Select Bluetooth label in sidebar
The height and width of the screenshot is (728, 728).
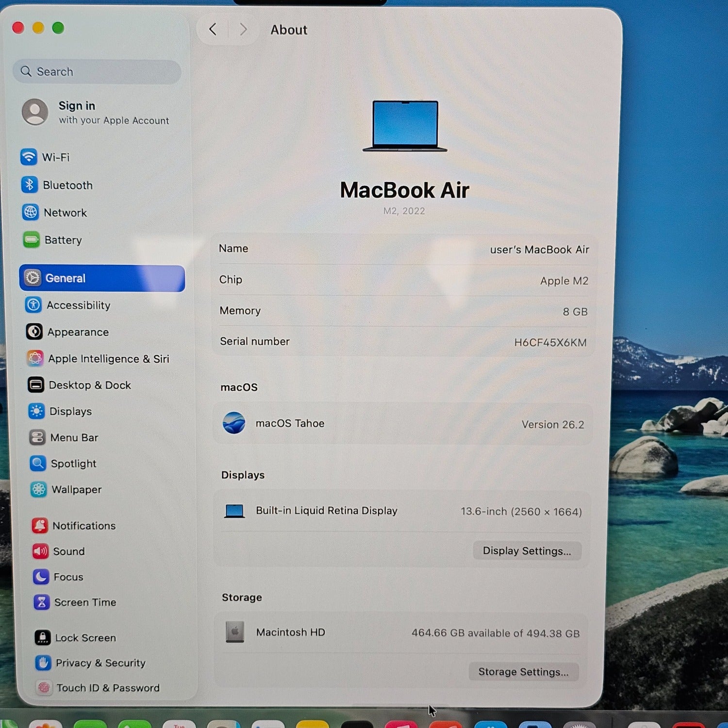[x=67, y=185]
